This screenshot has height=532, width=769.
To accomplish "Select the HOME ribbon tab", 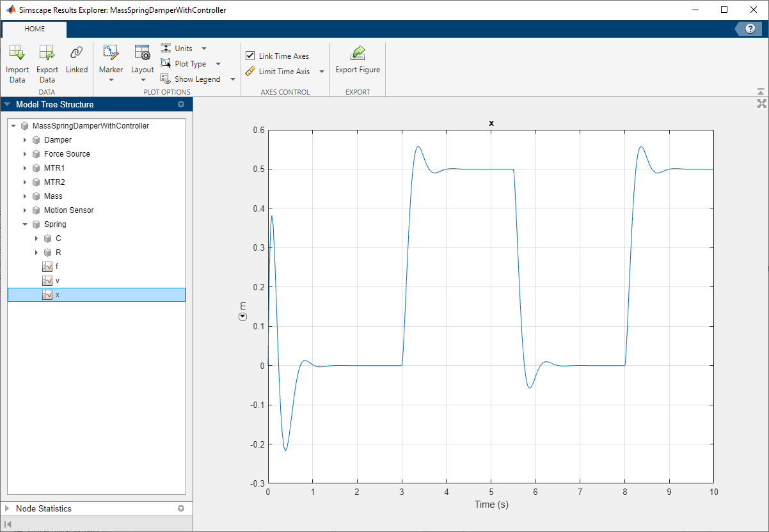I will 35,29.
